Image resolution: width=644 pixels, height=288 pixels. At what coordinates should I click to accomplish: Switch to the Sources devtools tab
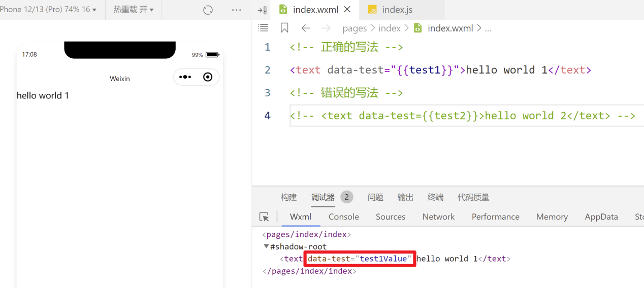[x=391, y=217]
